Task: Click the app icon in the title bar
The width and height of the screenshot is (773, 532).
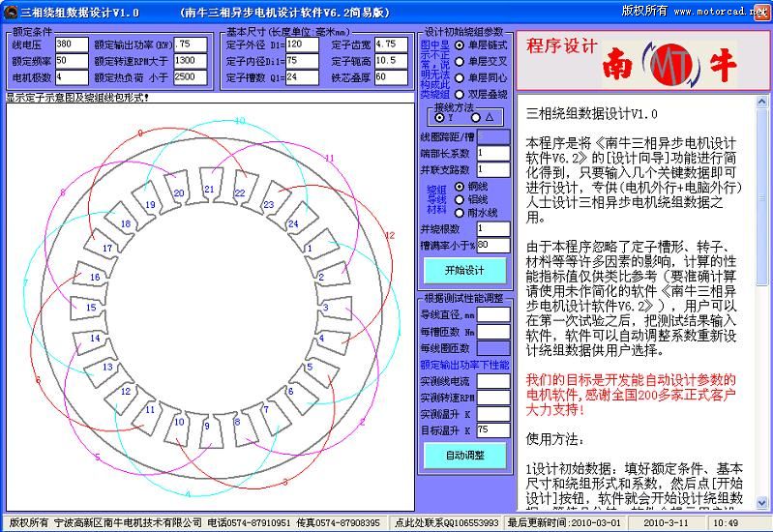Action: click(10, 12)
